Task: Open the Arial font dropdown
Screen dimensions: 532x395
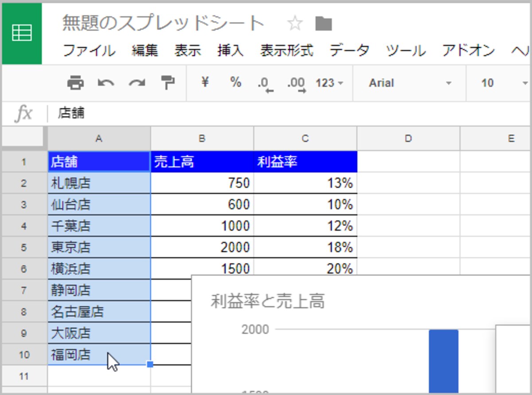Action: click(410, 83)
